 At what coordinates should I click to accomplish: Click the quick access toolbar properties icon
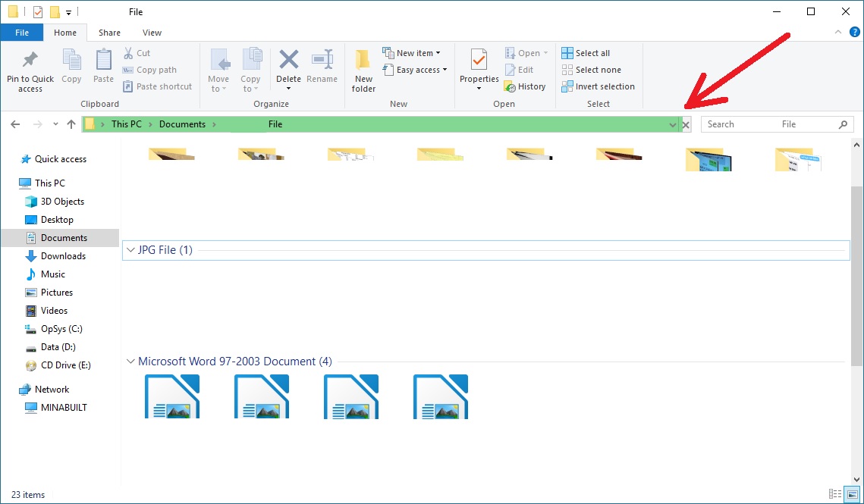pos(37,11)
